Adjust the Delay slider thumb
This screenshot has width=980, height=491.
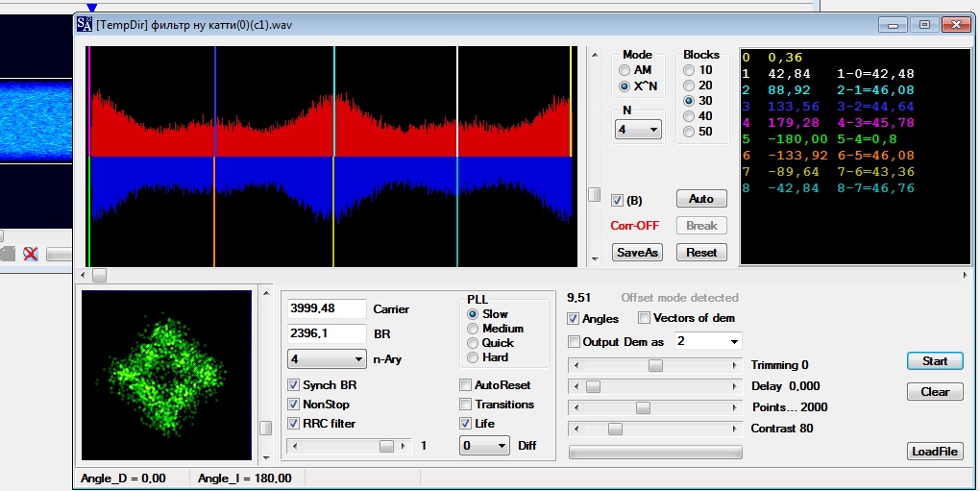tap(593, 386)
